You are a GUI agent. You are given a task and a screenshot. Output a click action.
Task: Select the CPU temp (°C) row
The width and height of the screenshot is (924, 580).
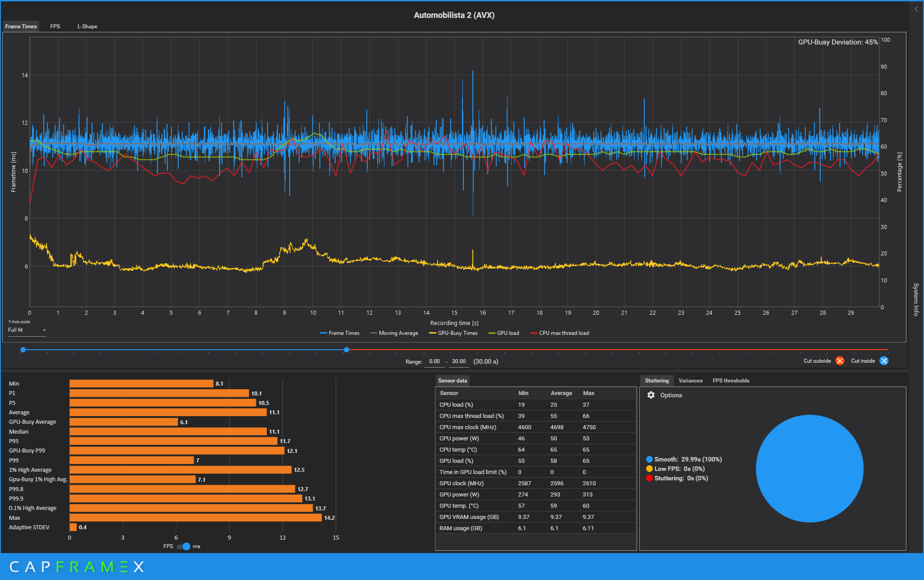coord(536,449)
